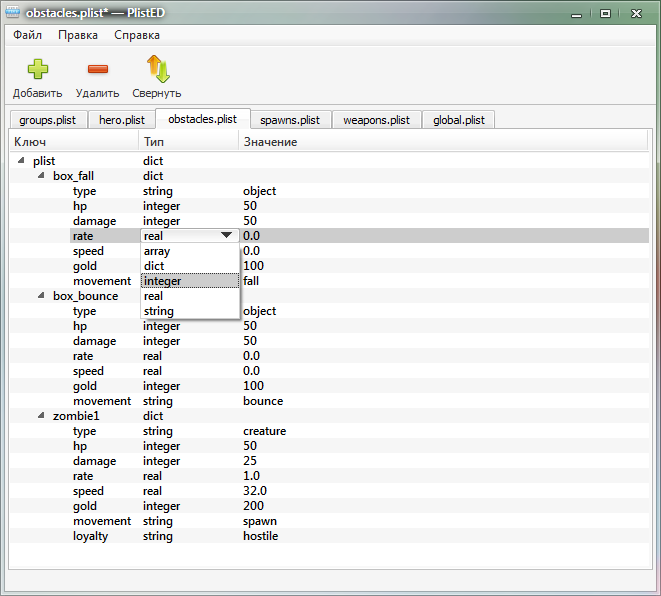
Task: Click the green plus Добавить icon
Action: point(38,69)
